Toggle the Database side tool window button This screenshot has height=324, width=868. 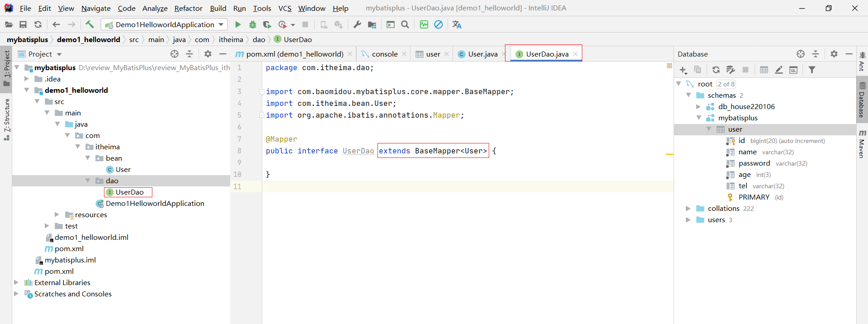pos(862,100)
